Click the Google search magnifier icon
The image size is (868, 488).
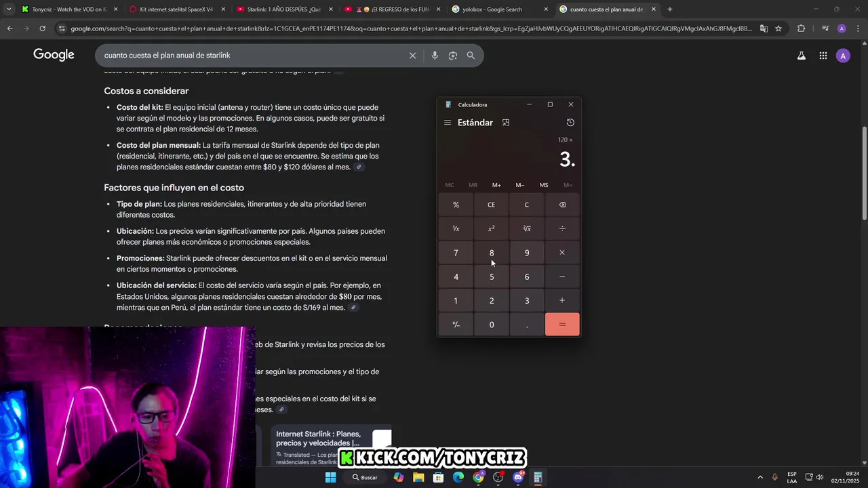471,56
